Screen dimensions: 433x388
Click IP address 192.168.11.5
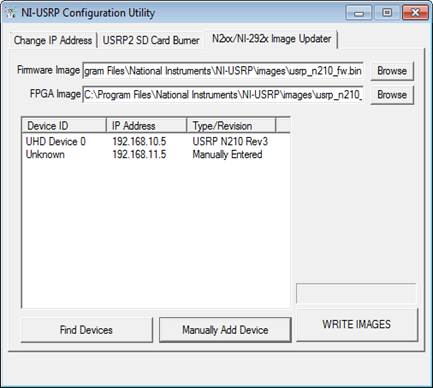(139, 155)
